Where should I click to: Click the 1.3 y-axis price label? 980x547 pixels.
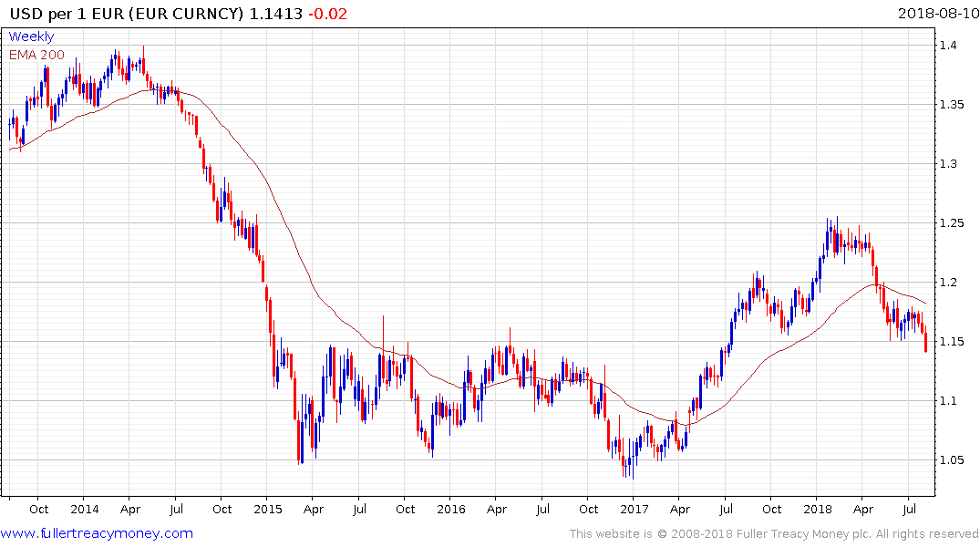coord(948,164)
